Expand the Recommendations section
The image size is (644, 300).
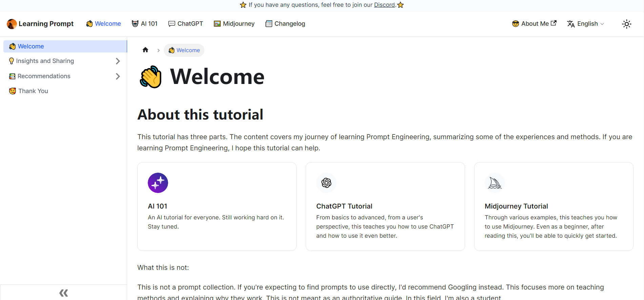(x=118, y=76)
